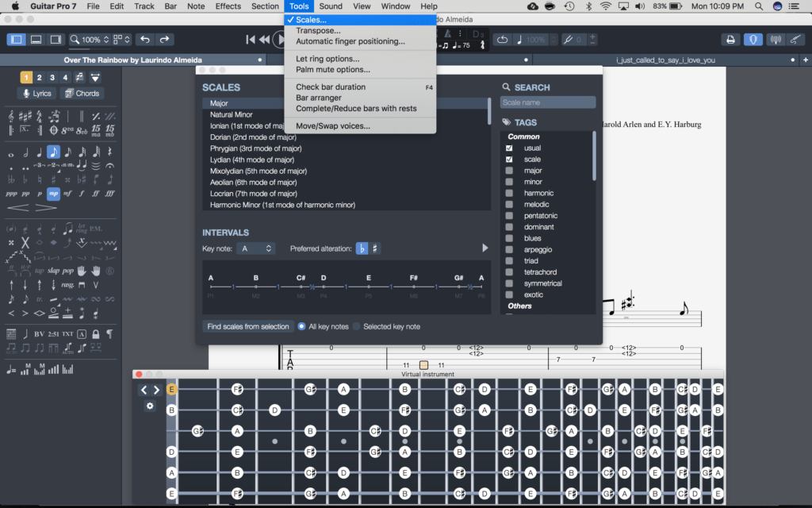
Task: Open the chord diagram grid tool
Action: [11, 334]
